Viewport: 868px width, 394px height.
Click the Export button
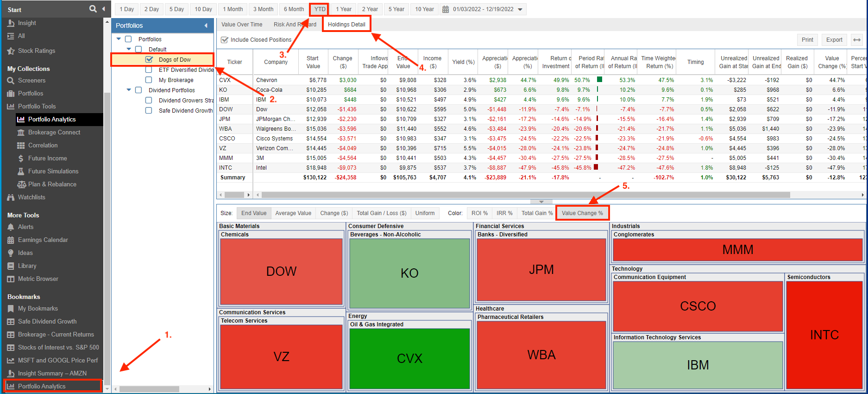pos(834,40)
